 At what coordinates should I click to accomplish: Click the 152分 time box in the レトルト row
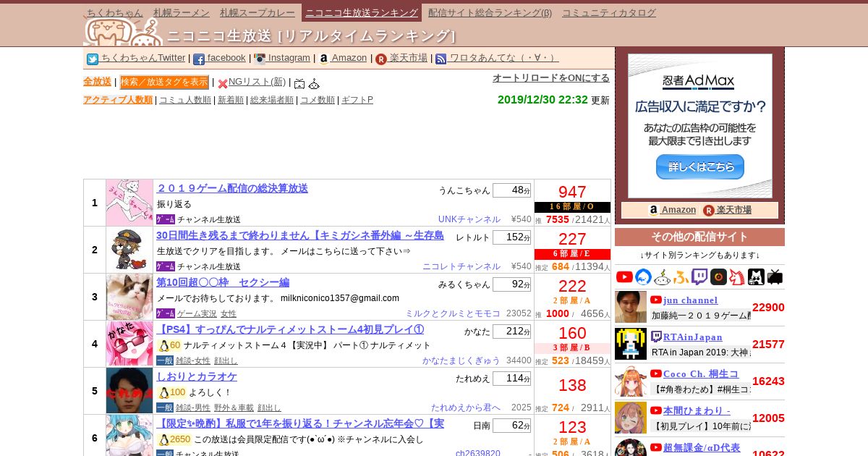tap(511, 237)
